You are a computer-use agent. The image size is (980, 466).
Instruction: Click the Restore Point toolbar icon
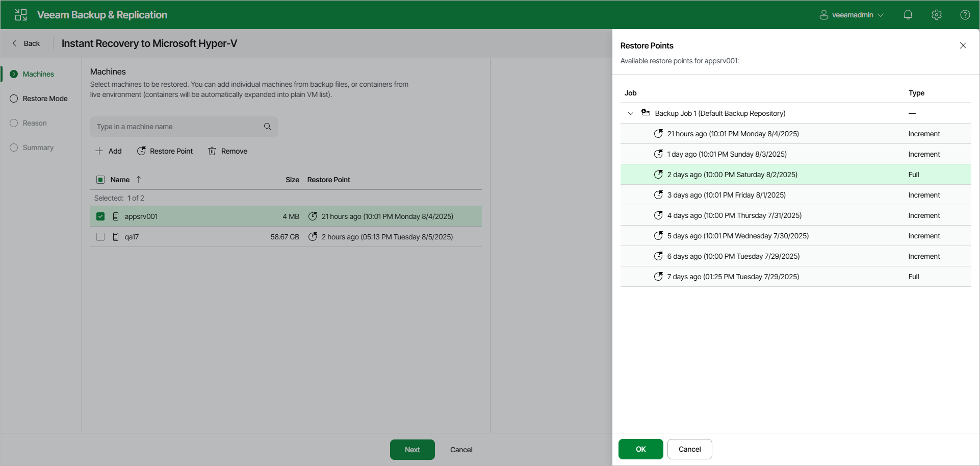pyautogui.click(x=141, y=151)
